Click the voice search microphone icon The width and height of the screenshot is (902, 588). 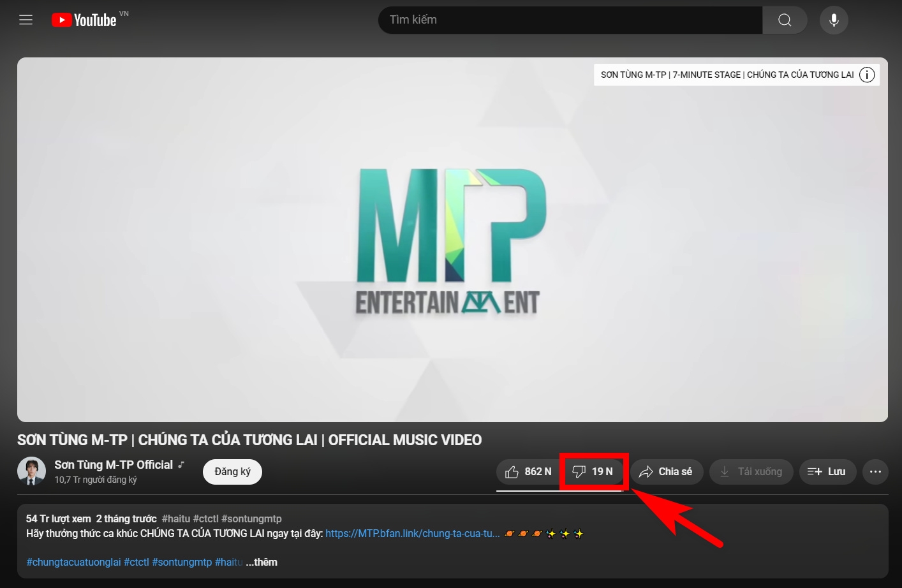point(833,20)
